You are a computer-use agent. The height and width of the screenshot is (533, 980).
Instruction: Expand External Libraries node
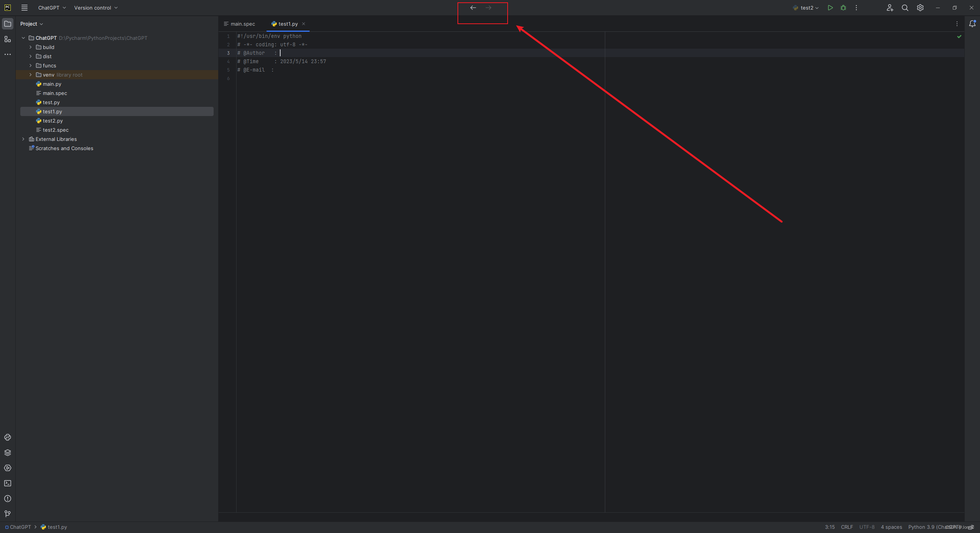[23, 139]
